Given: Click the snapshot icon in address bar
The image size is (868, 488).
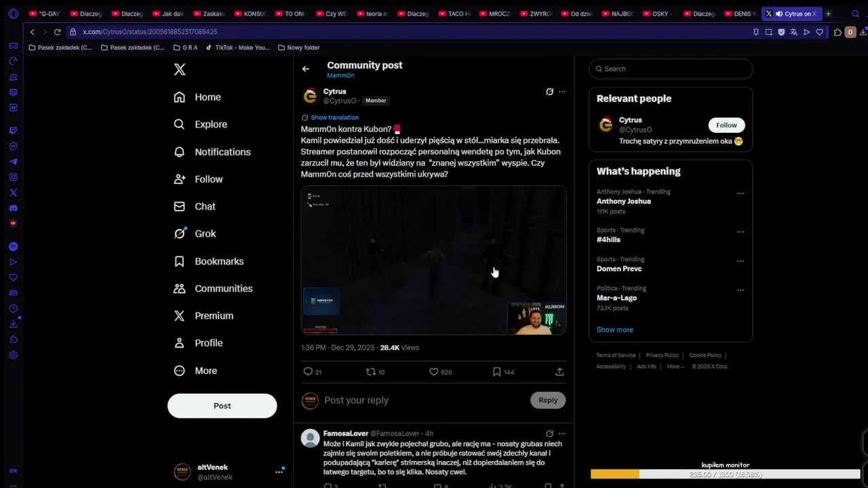Looking at the screenshot, I should click(768, 32).
